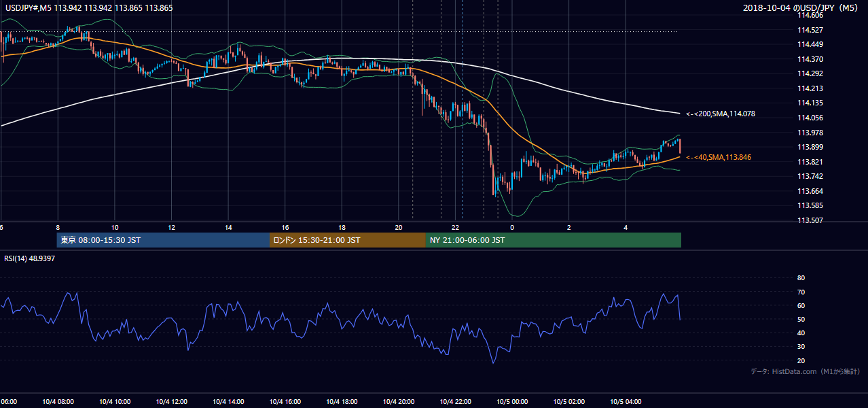Click the 114.527 price axis label
Image resolution: width=868 pixels, height=408 pixels.
point(810,30)
